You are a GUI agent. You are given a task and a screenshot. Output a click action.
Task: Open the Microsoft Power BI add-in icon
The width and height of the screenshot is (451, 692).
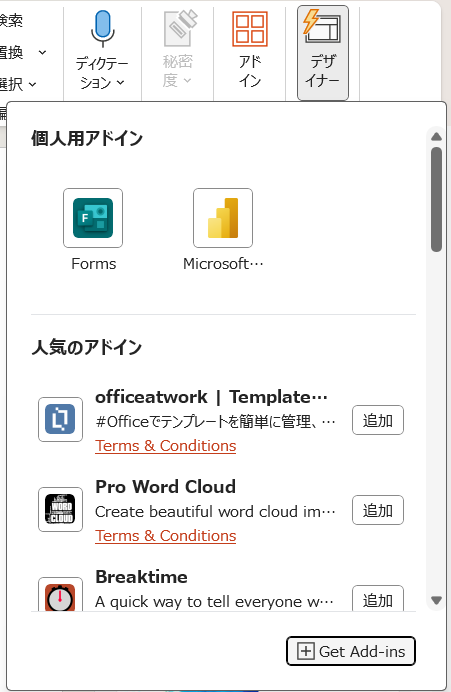(223, 218)
